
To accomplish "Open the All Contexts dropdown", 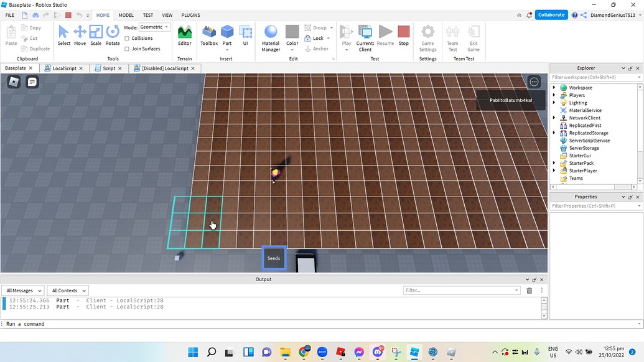I will (68, 290).
